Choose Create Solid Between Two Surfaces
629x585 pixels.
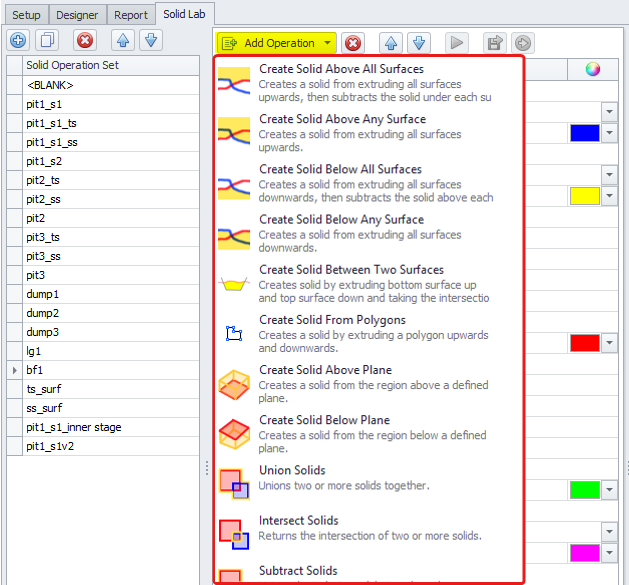point(350,270)
